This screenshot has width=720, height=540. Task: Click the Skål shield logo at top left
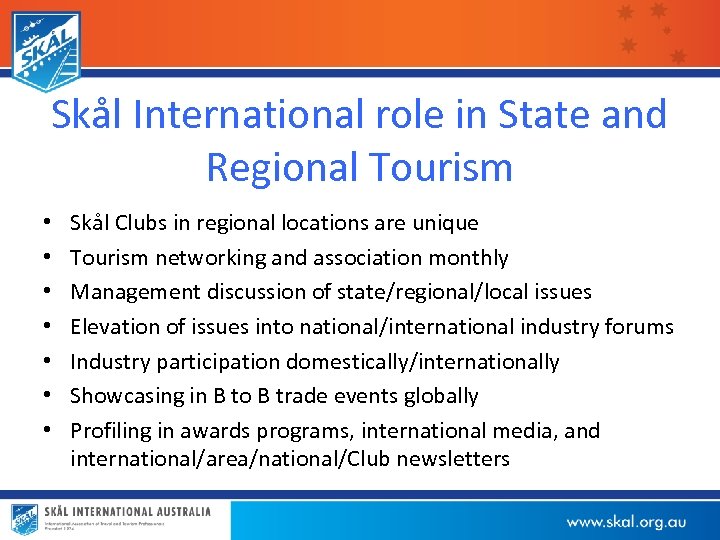coord(46,51)
